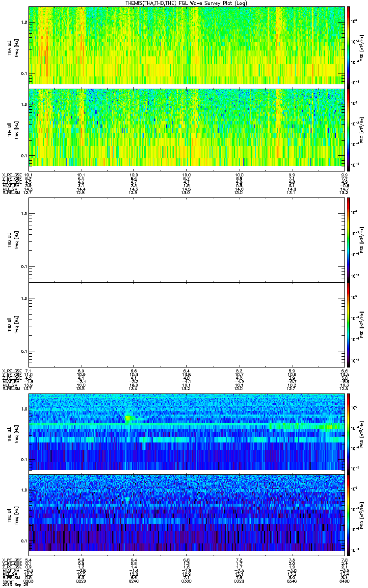Click the '0300' time tick label

(186, 581)
